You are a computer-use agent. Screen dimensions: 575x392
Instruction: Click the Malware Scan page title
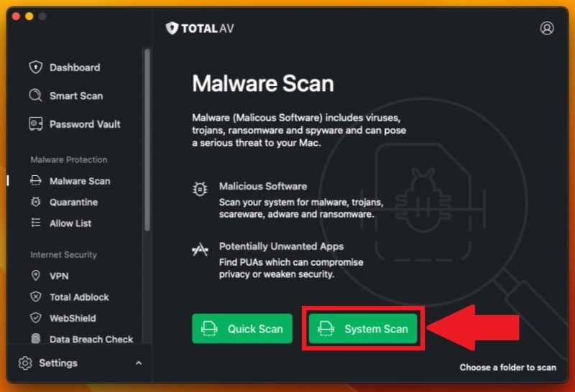coord(263,83)
